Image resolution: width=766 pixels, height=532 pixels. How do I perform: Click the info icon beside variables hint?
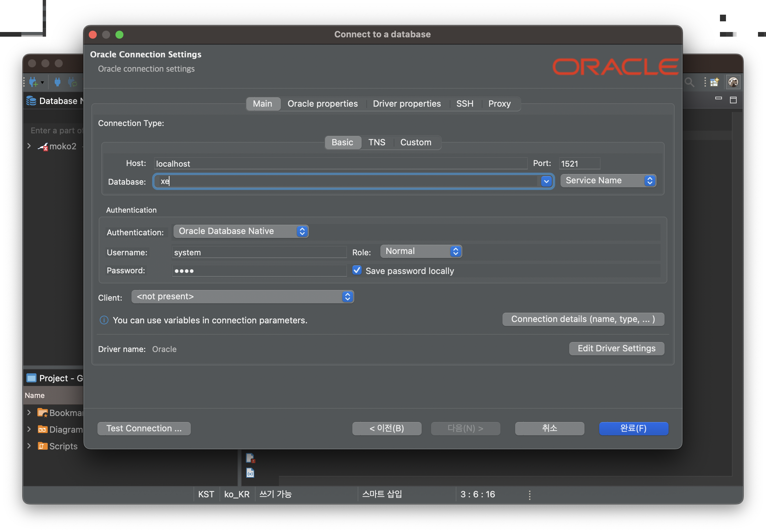pos(104,320)
